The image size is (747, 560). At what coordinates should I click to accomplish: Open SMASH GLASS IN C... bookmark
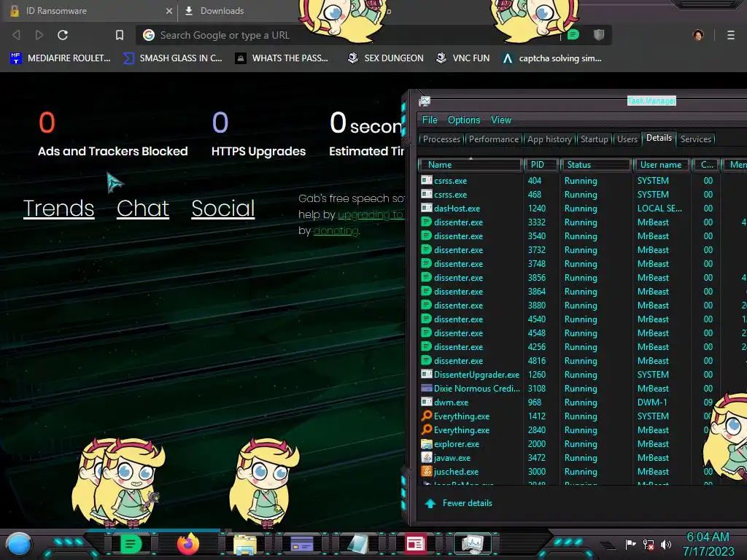(172, 58)
